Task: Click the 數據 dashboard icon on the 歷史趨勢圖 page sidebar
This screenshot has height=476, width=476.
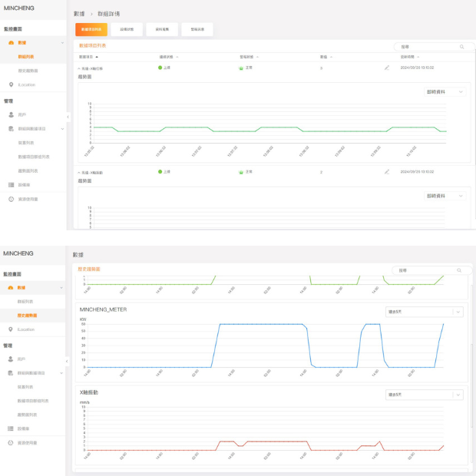Action: tap(11, 287)
